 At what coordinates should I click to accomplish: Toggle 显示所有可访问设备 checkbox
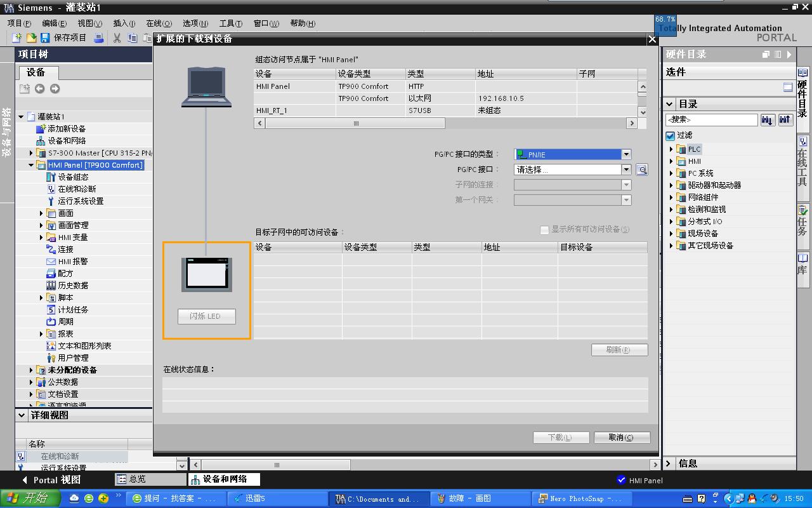[544, 230]
